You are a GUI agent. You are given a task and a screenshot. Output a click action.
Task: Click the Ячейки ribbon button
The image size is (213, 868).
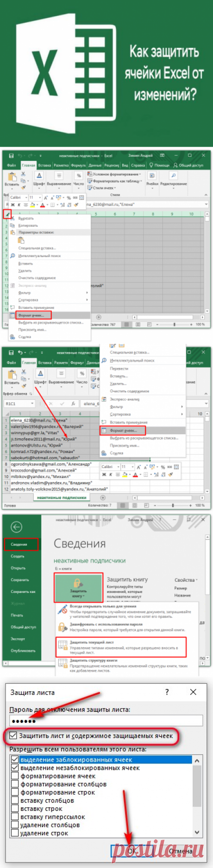tap(152, 179)
